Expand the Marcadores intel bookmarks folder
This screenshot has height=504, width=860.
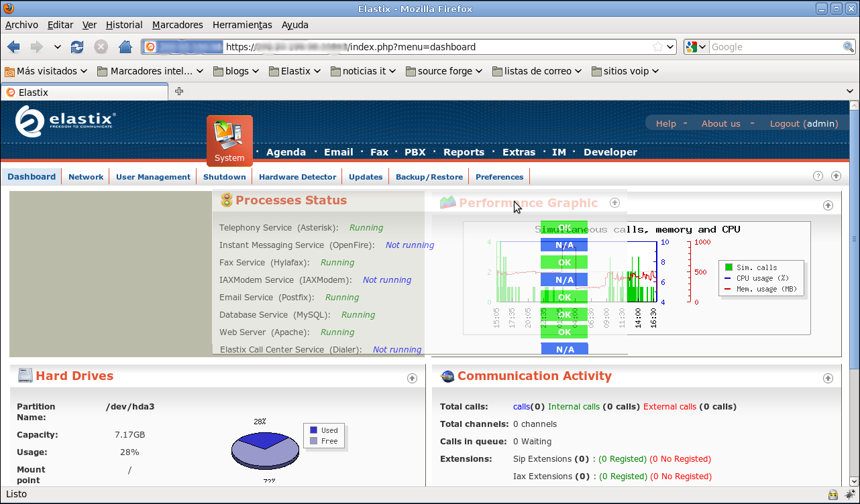(x=150, y=71)
